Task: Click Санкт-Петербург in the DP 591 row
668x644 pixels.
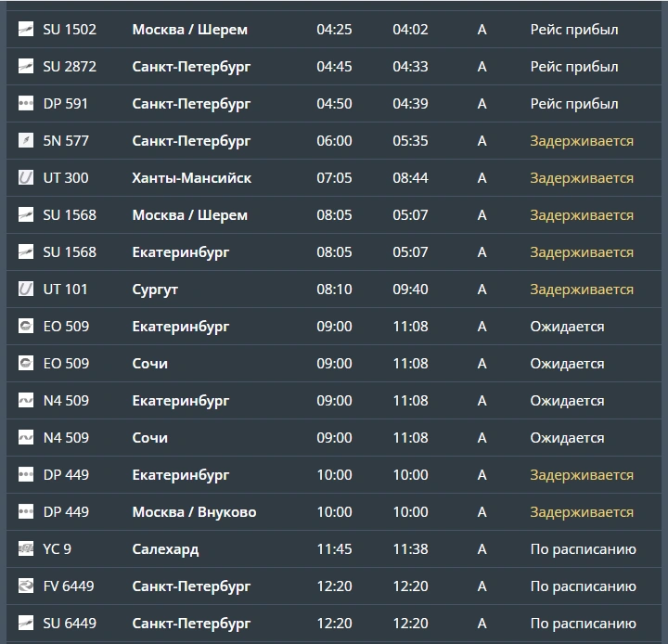Action: (191, 104)
